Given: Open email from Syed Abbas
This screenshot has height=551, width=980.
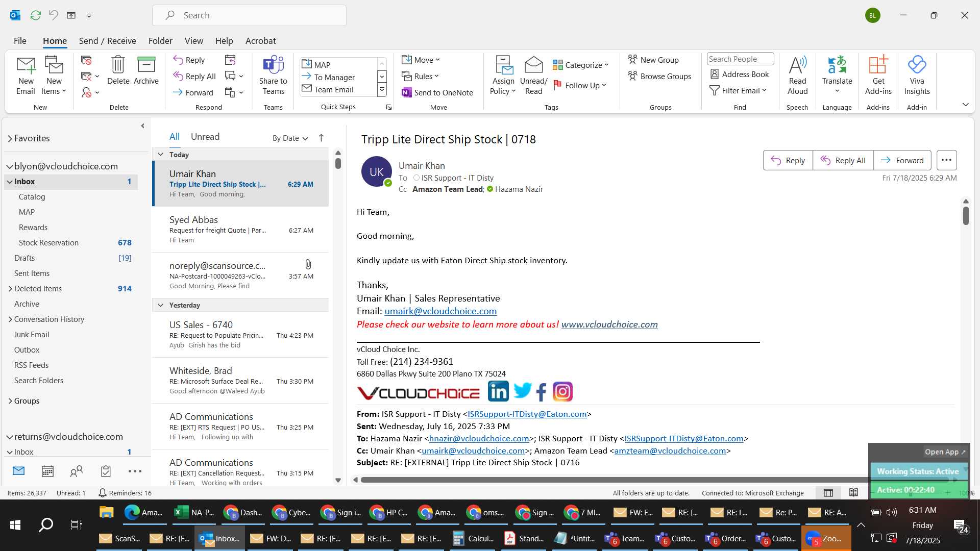Looking at the screenshot, I should click(241, 229).
